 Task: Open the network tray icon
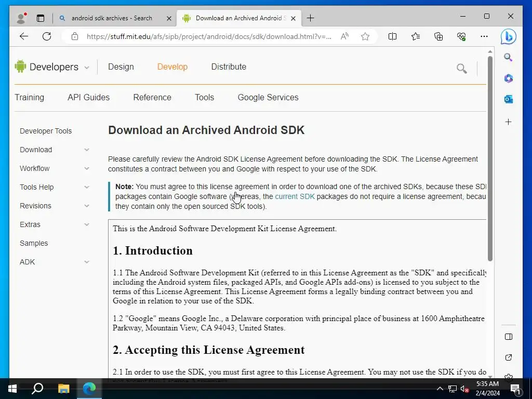pyautogui.click(x=453, y=389)
